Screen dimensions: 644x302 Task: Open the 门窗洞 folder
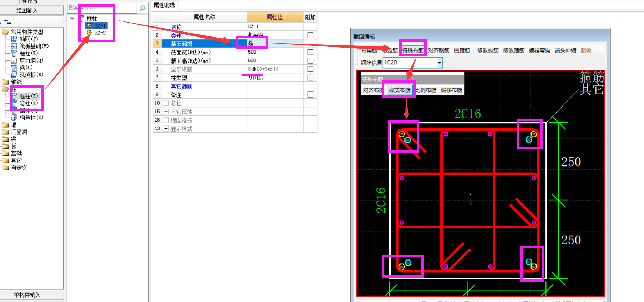pos(5,132)
